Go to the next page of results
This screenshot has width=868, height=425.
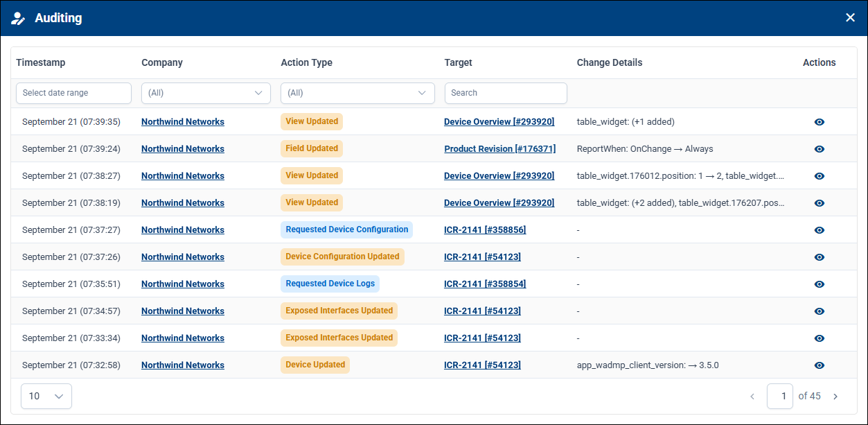point(835,397)
